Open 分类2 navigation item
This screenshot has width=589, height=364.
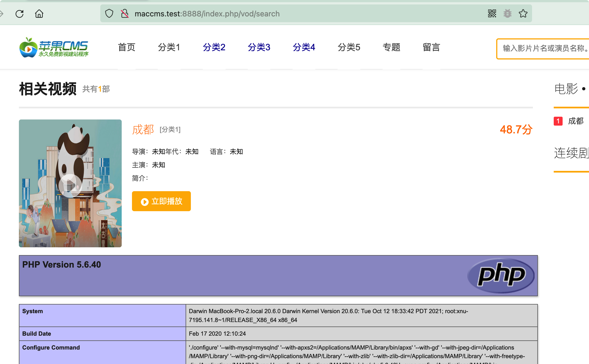pyautogui.click(x=214, y=47)
